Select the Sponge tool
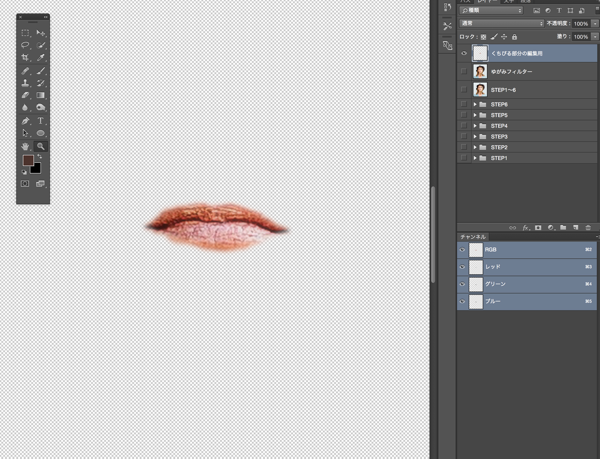This screenshot has width=600, height=459. (x=41, y=107)
